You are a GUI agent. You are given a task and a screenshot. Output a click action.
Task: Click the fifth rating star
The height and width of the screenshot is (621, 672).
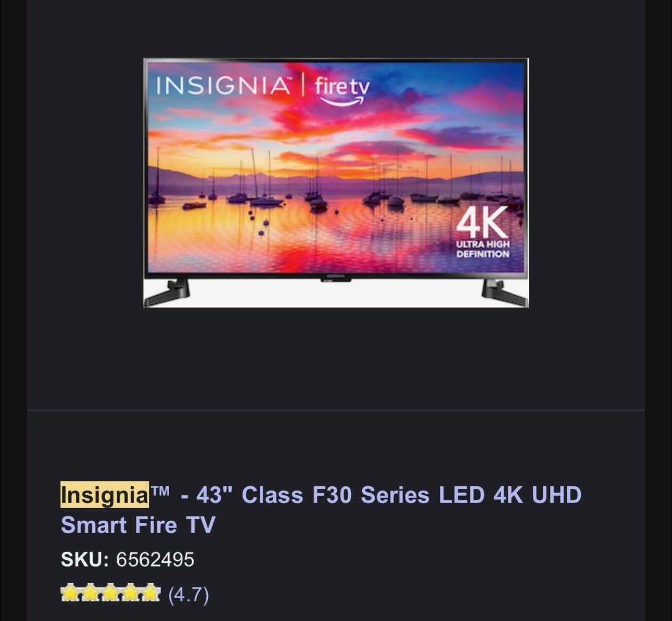(x=150, y=593)
